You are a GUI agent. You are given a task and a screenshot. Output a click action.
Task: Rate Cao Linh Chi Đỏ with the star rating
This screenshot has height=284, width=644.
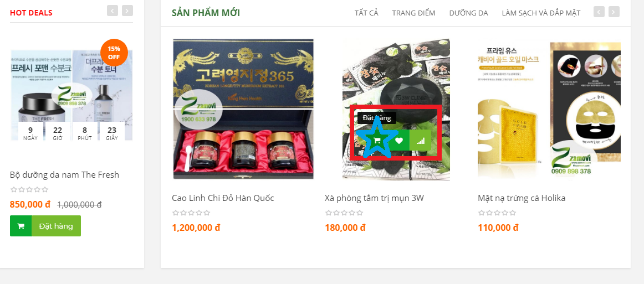click(x=191, y=213)
